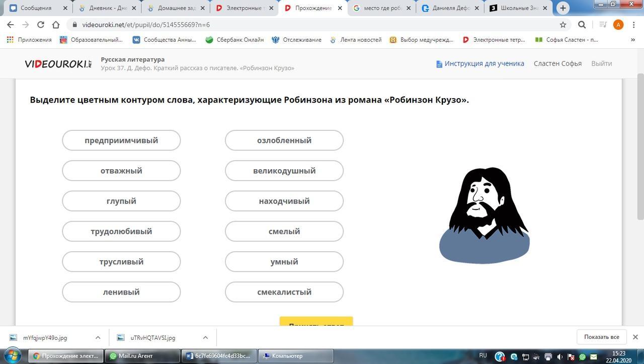Image resolution: width=644 pixels, height=364 pixels.
Task: Close the downloads bar with X
Action: (x=635, y=337)
